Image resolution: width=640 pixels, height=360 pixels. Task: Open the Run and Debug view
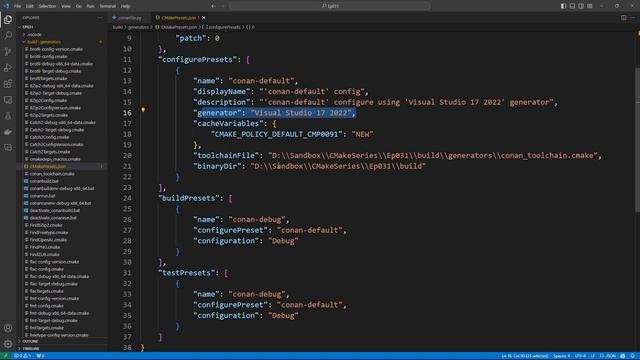8,68
